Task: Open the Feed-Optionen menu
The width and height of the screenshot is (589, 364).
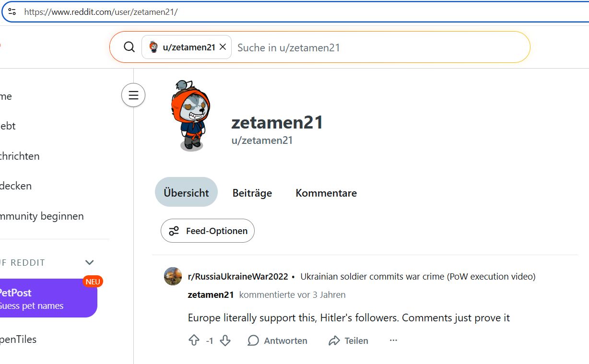Action: 207,231
